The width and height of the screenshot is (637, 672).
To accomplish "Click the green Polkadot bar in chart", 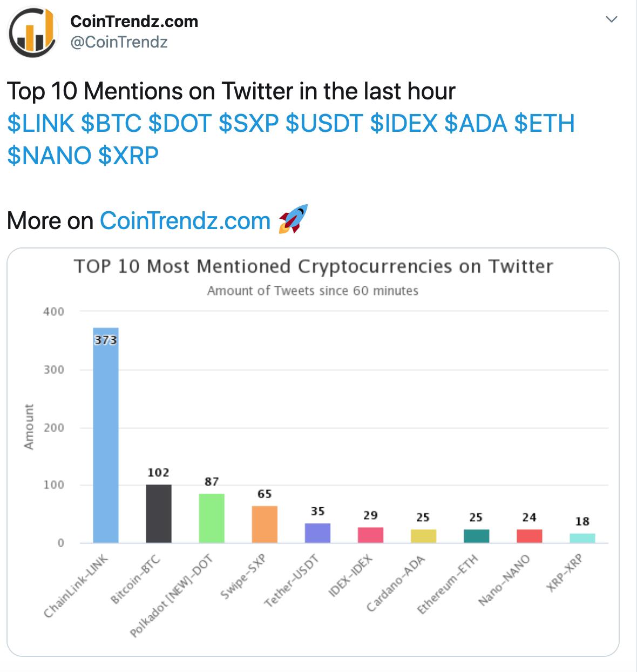I will [x=212, y=518].
